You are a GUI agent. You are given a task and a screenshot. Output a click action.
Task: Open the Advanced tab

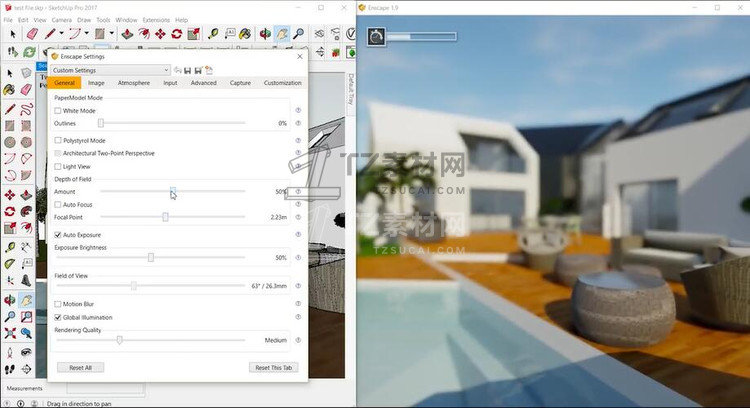204,83
